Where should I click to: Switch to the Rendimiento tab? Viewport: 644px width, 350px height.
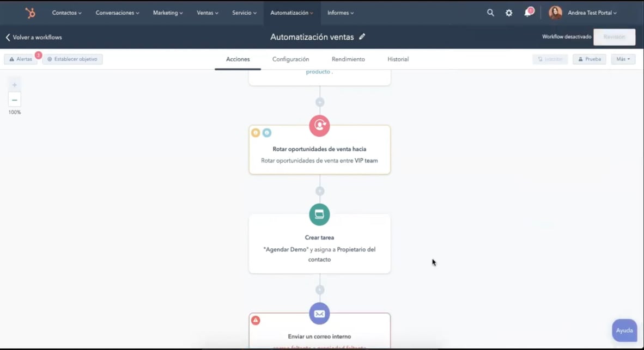348,59
